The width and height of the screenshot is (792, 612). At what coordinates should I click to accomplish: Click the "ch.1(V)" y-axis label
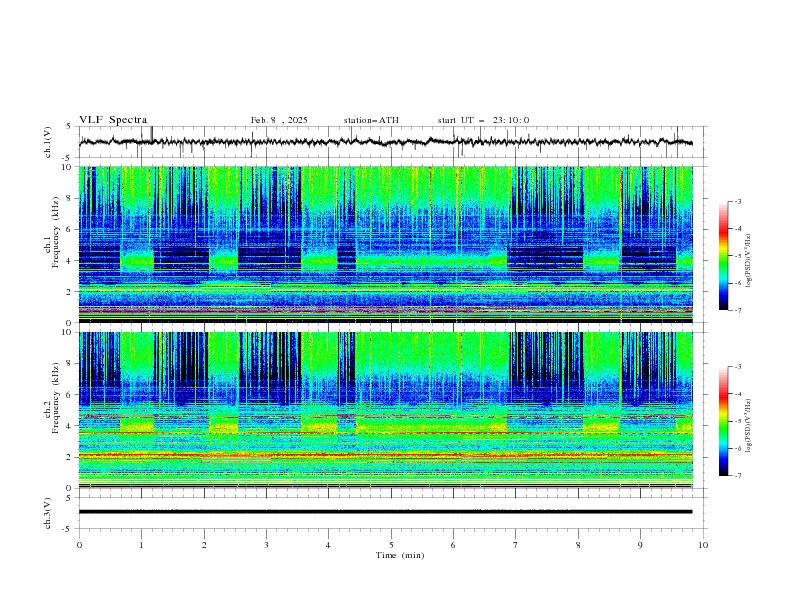pos(48,142)
